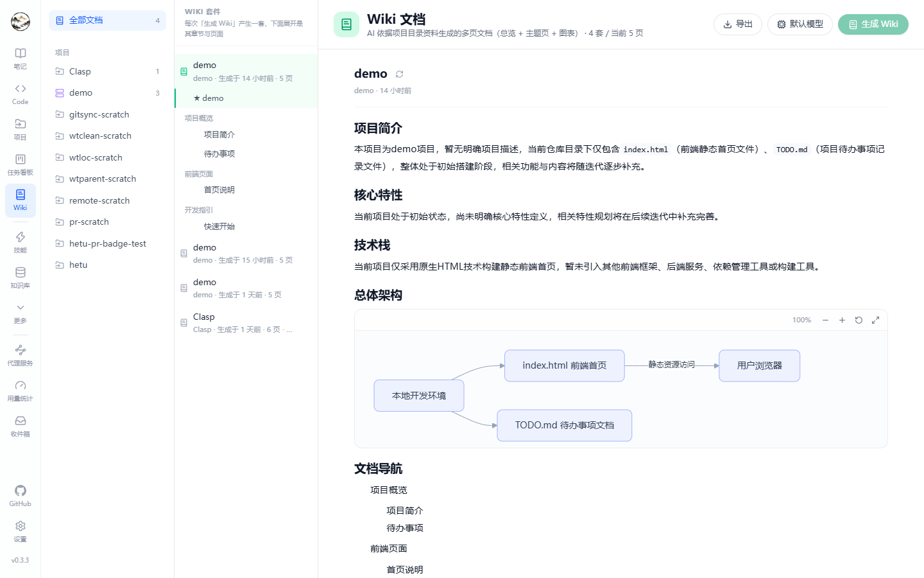Click 待办事项 link in 文档导航
This screenshot has width=924, height=578.
pos(405,528)
